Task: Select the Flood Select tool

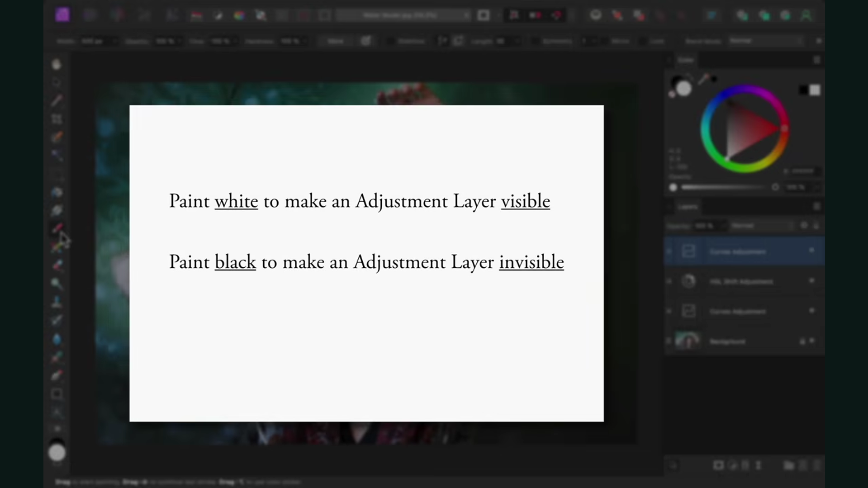Action: coord(57,156)
